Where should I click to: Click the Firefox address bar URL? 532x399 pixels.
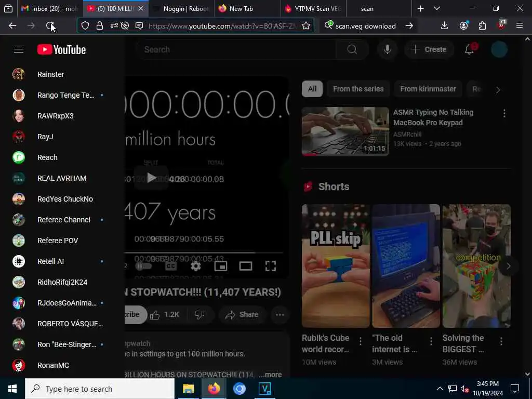(x=222, y=26)
